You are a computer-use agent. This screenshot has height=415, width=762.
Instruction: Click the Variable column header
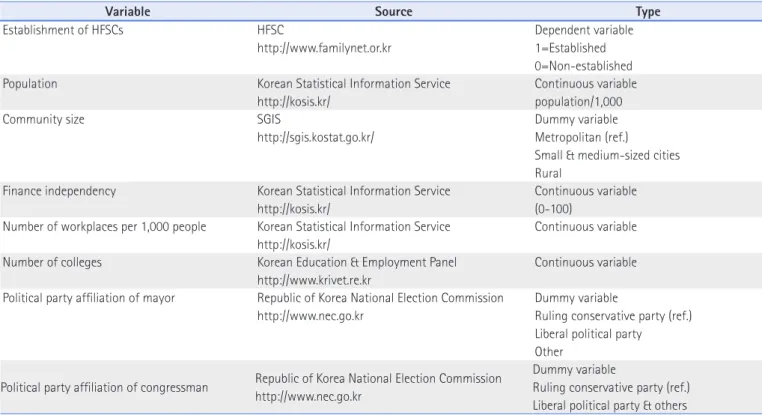click(x=127, y=11)
